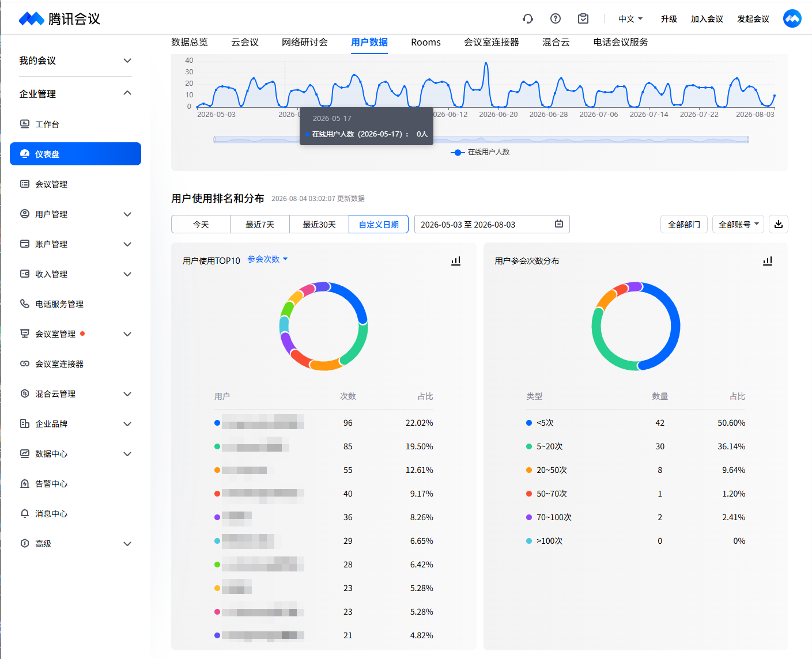This screenshot has width=812, height=659.
Task: Click the 混合云管理 hexagon icon
Action: coord(25,393)
